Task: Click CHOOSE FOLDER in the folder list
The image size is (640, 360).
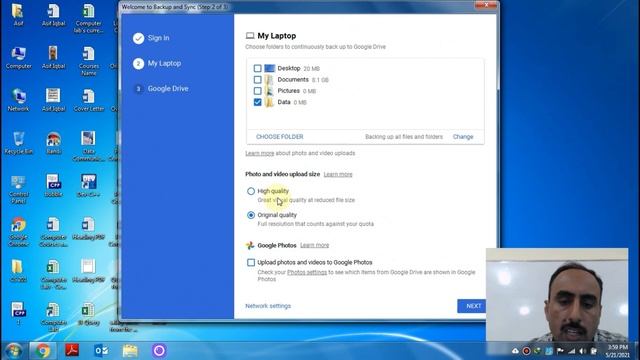Action: (280, 137)
